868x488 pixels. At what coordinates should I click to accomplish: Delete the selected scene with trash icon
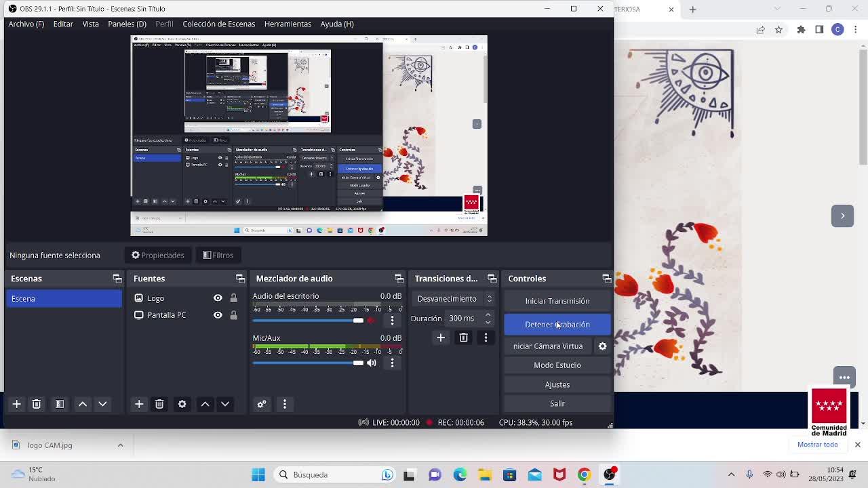[x=37, y=404]
